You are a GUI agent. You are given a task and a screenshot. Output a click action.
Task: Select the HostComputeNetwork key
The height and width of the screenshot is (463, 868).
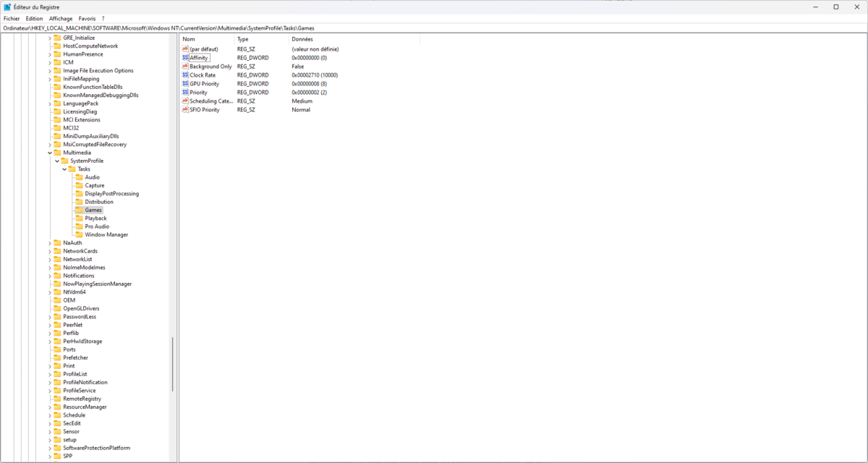(90, 46)
